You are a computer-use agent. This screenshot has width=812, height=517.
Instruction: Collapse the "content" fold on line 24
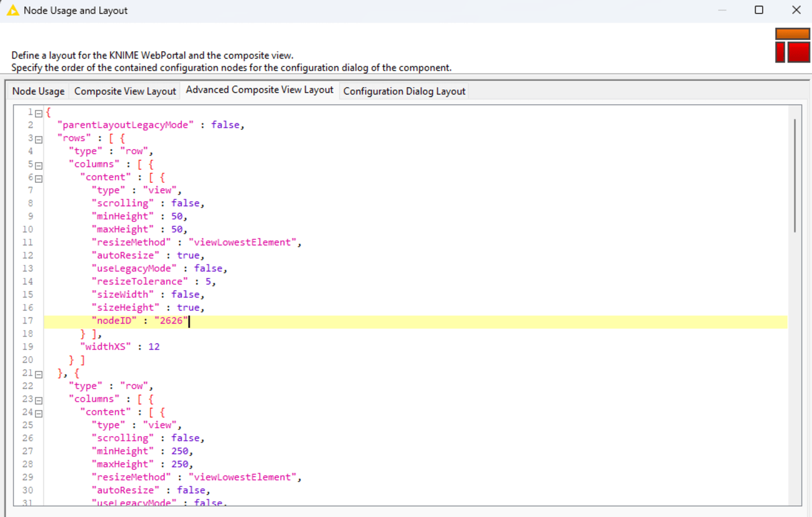[39, 413]
